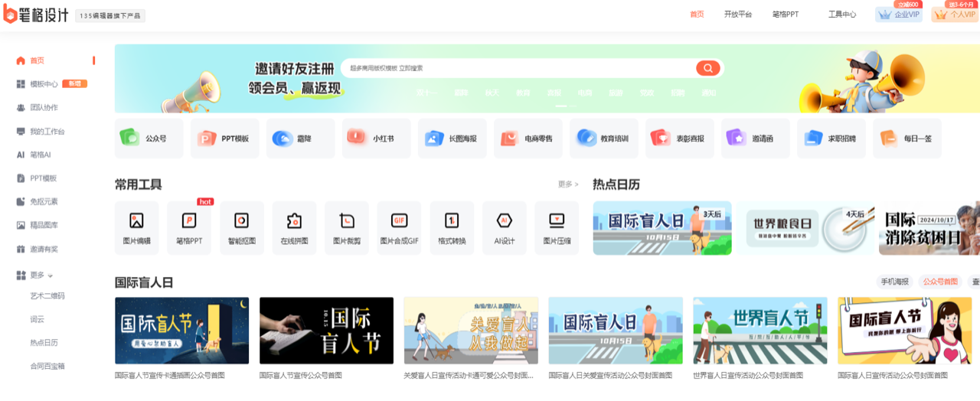The height and width of the screenshot is (401, 980).
Task: Click the 邀请好友注册 banner
Action: coord(296,78)
